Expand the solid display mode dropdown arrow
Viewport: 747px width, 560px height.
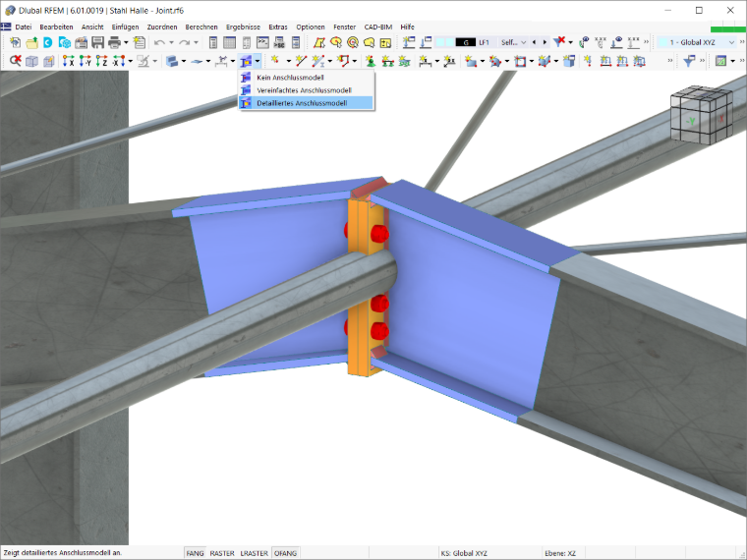[x=184, y=61]
